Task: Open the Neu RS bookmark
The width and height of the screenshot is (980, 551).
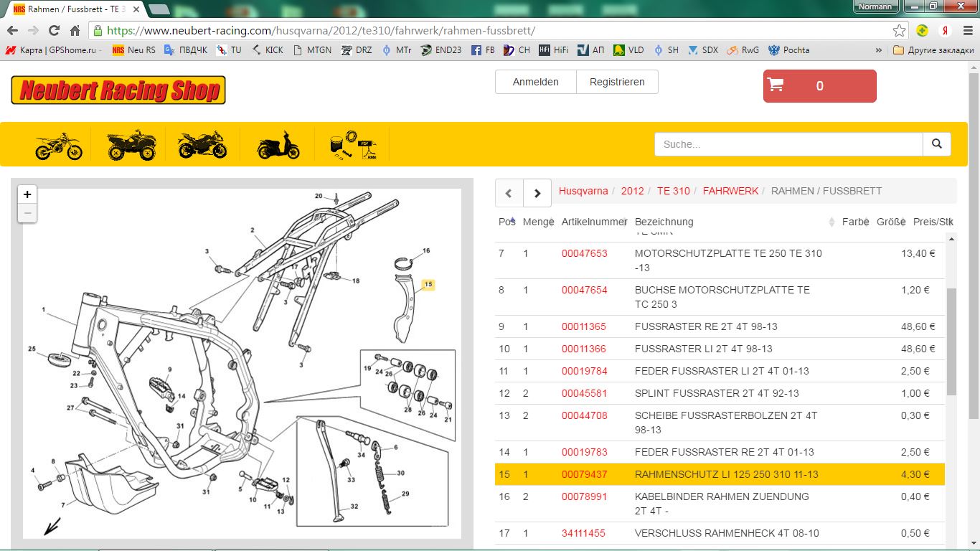Action: coord(134,50)
